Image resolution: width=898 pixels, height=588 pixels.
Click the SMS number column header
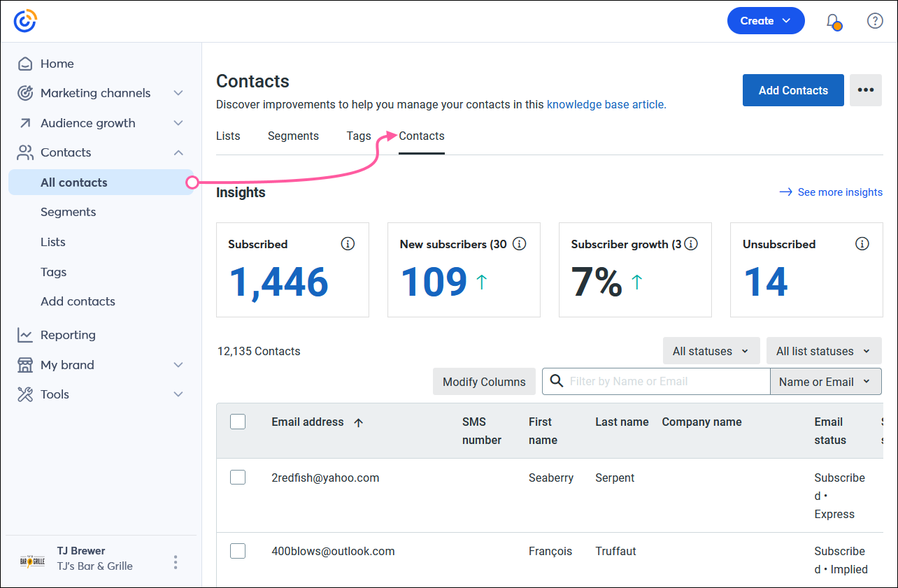pos(482,431)
